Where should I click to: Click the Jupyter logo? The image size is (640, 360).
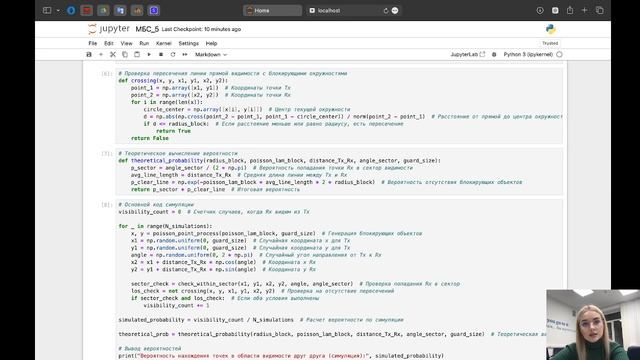point(109,29)
